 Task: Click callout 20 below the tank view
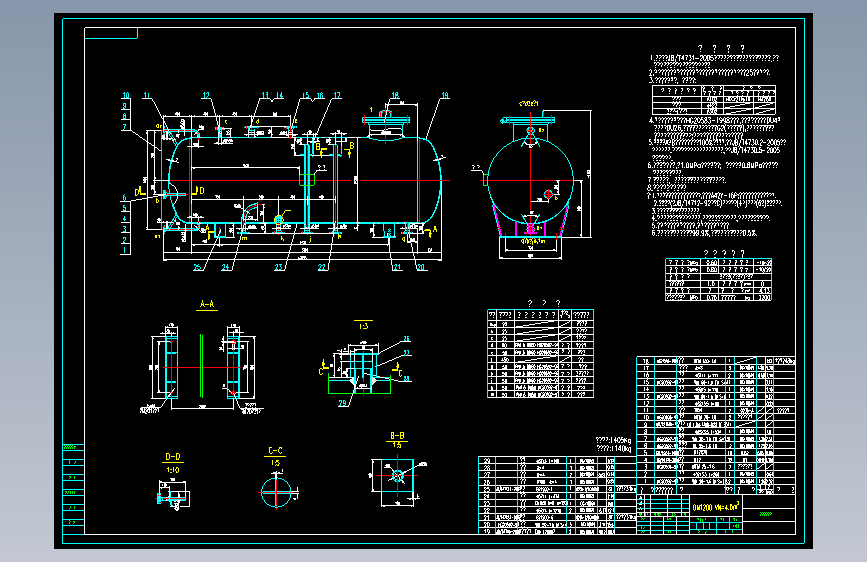point(421,267)
